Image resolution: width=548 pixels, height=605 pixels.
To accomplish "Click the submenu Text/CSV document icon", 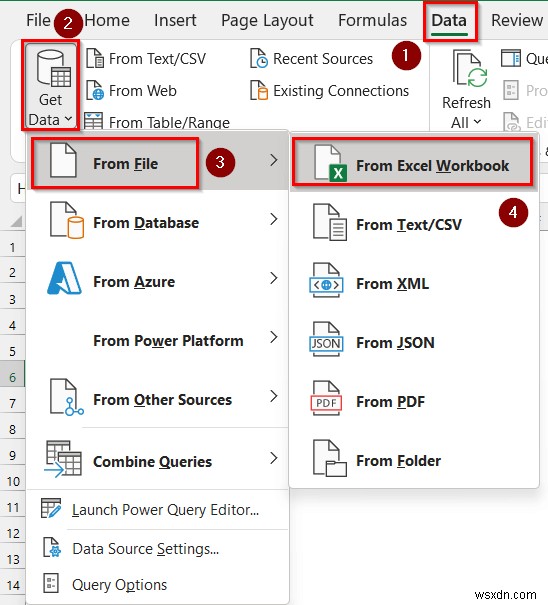I will (330, 222).
